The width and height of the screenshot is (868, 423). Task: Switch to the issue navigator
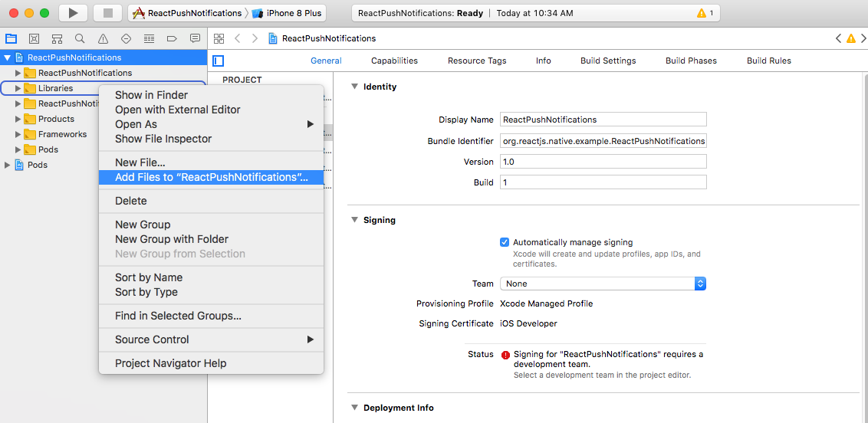[103, 38]
